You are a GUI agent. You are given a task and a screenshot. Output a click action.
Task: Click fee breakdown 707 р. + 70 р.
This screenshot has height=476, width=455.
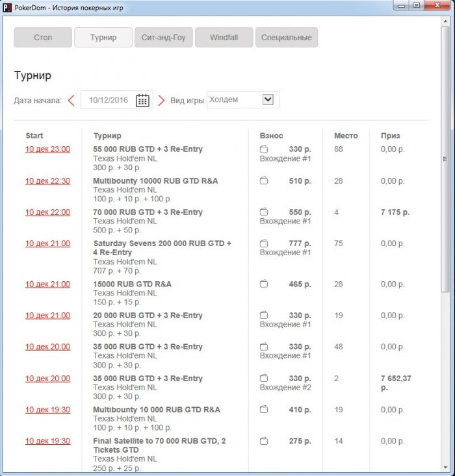point(117,271)
